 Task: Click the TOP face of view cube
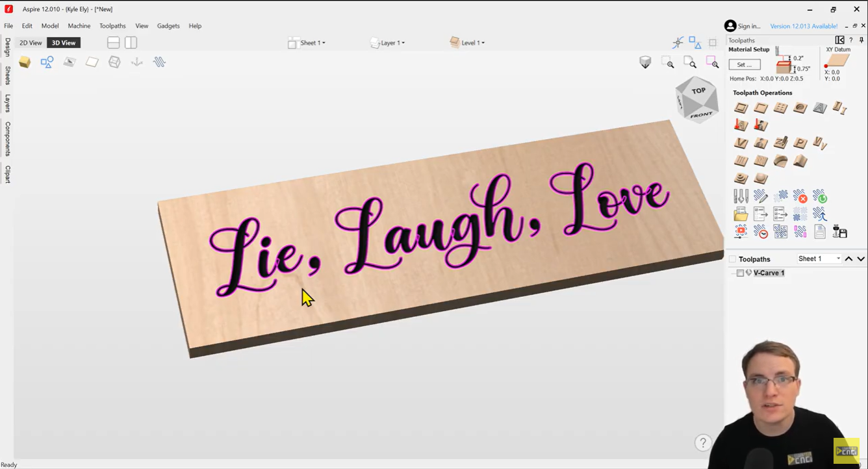(x=698, y=90)
